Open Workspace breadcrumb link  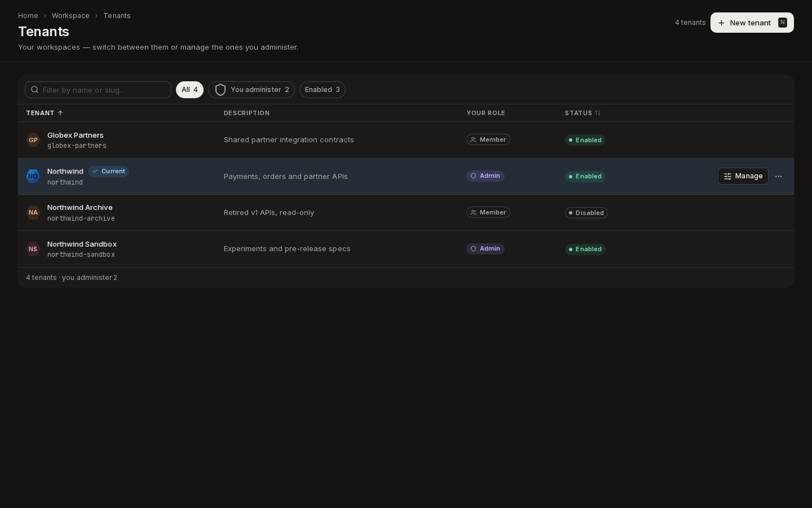click(x=70, y=16)
